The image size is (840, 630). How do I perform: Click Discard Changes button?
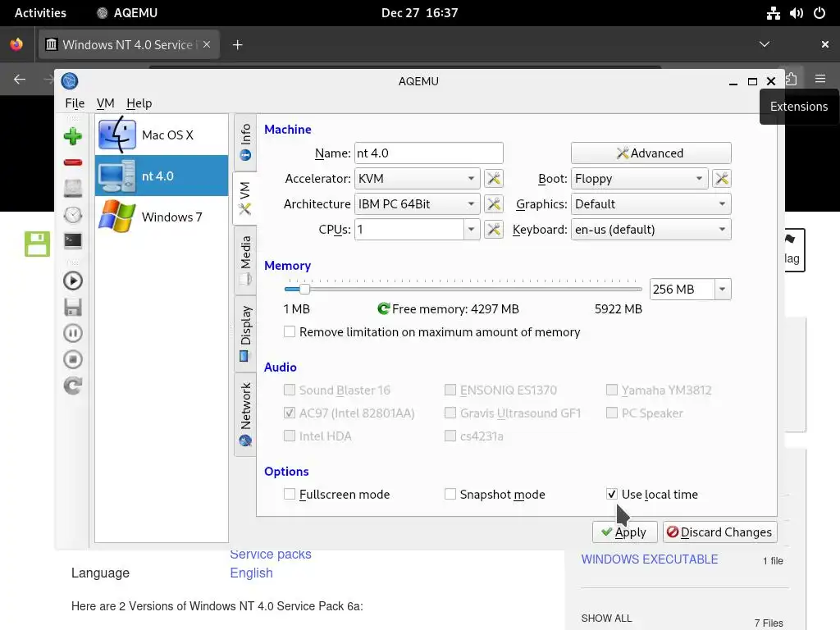(x=720, y=532)
